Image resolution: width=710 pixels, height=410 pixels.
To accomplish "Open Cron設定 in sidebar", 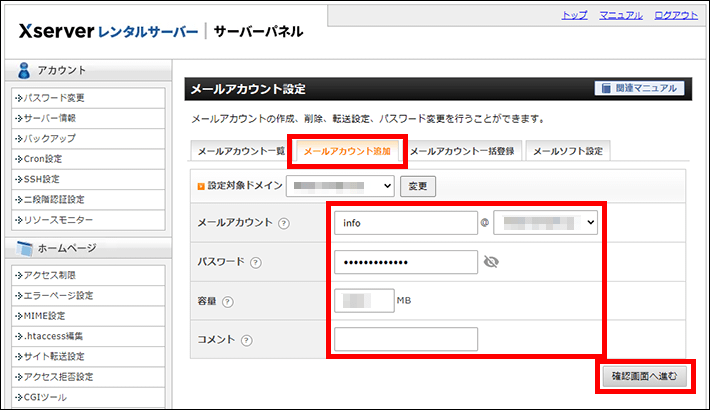I will click(x=88, y=159).
